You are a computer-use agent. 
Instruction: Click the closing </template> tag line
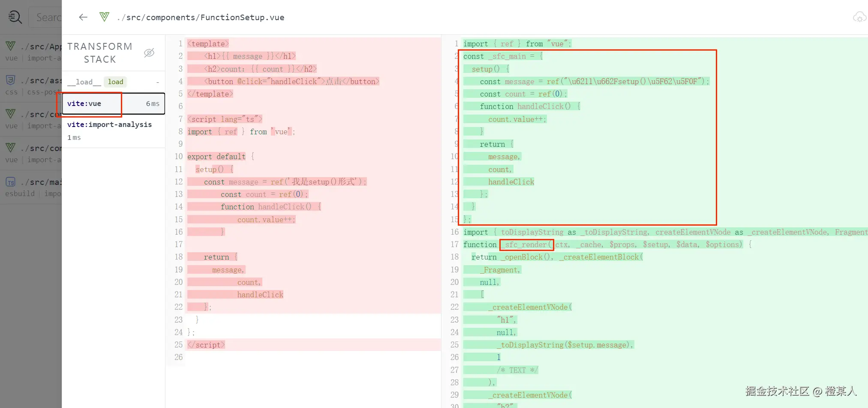210,94
